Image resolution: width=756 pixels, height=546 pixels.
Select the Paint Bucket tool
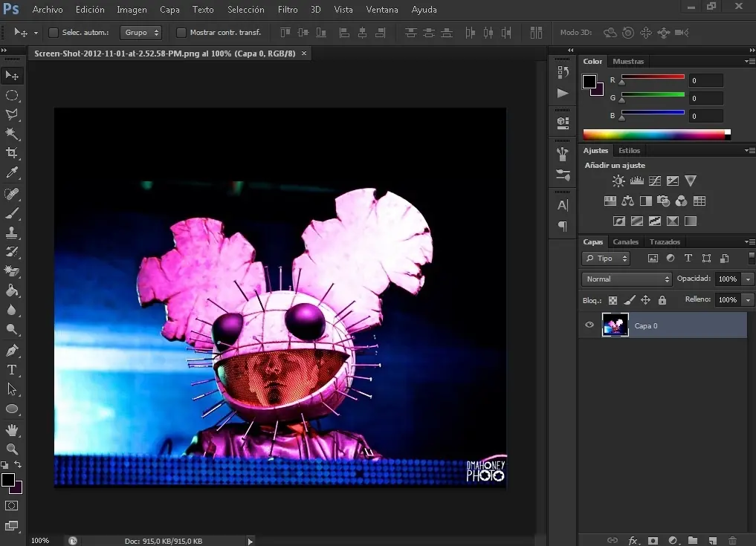(12, 290)
